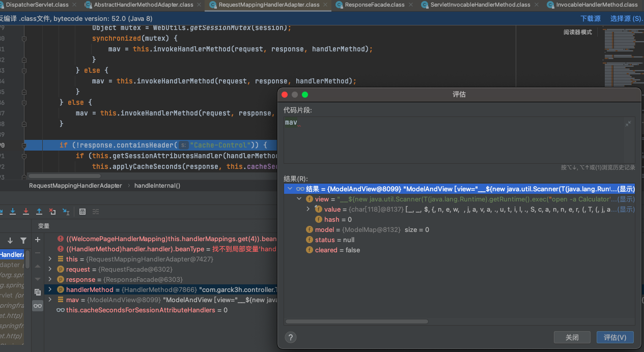The width and height of the screenshot is (644, 352).
Task: Expand the response variable node
Action: coord(49,279)
